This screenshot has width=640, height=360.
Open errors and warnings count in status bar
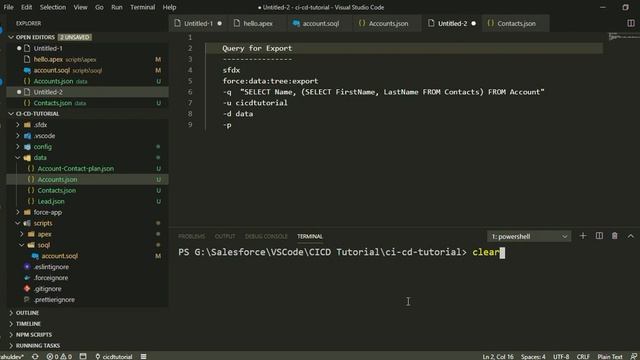pyautogui.click(x=59, y=356)
